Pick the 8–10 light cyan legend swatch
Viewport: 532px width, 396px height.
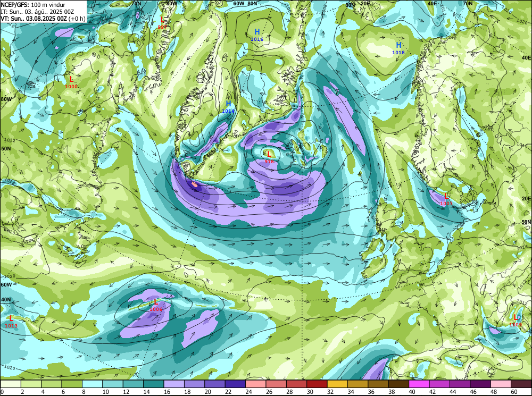click(x=93, y=384)
